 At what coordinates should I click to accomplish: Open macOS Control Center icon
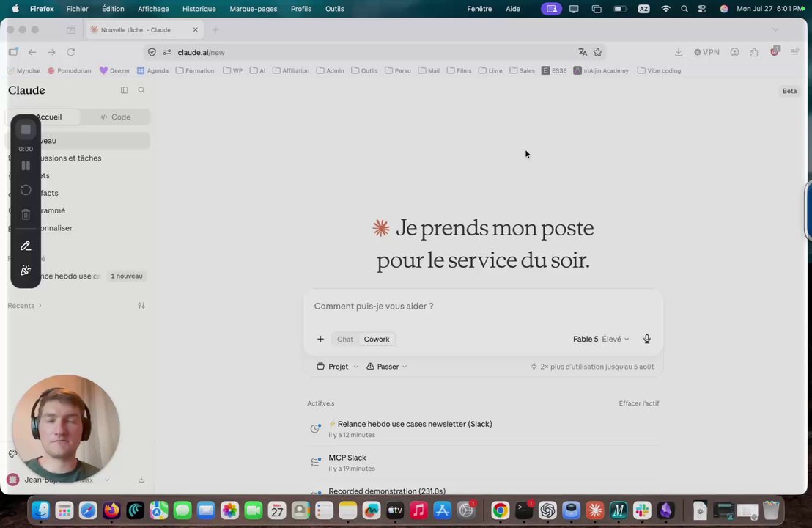pos(701,9)
